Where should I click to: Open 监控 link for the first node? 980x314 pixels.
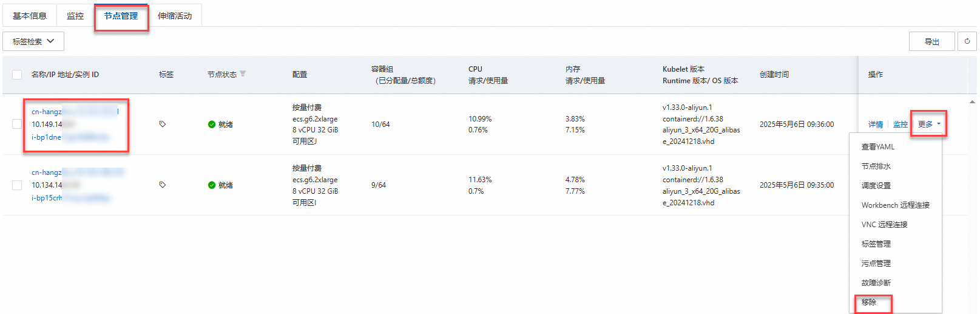point(901,125)
